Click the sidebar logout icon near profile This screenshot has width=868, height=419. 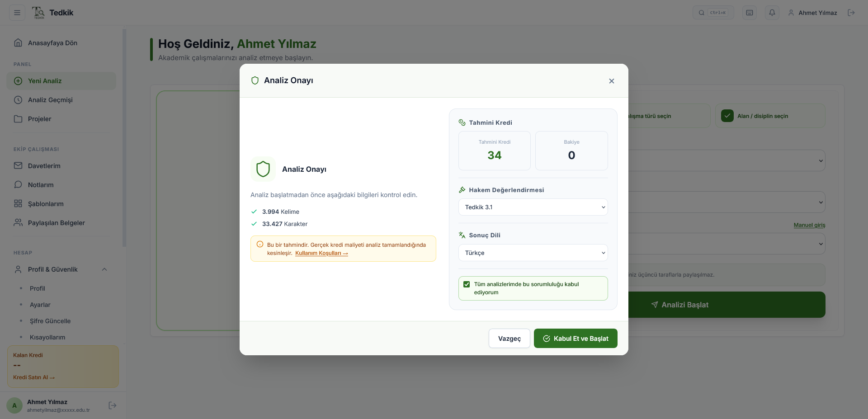coord(113,405)
